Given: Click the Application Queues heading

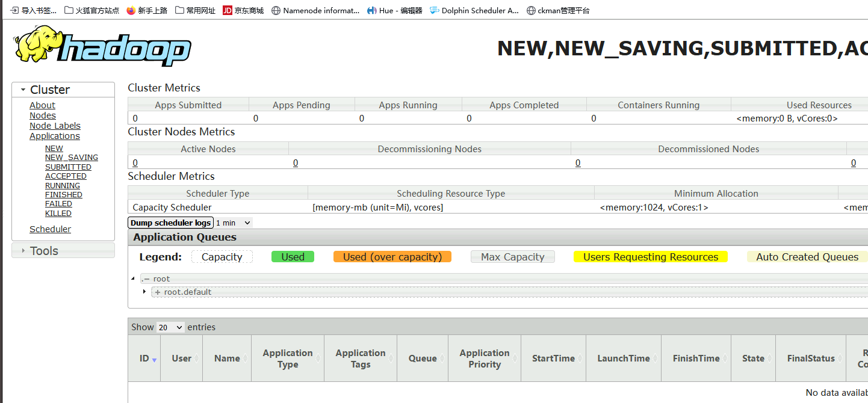Looking at the screenshot, I should [185, 237].
